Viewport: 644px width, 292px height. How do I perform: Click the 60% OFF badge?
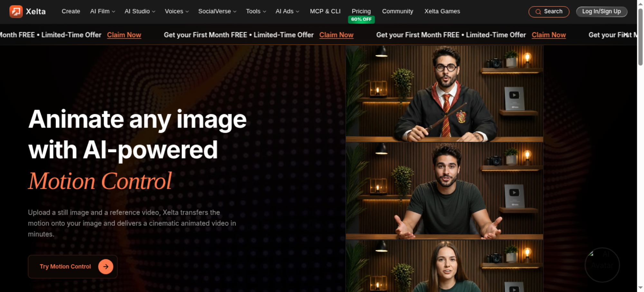point(361,19)
